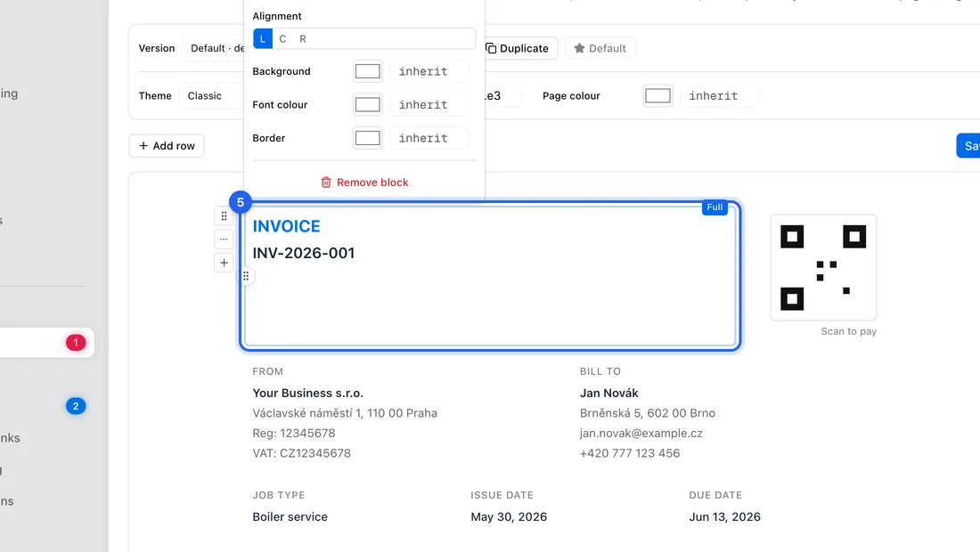Select jan.novak@example.cz email
Viewport: 980px width, 552px height.
(x=641, y=434)
